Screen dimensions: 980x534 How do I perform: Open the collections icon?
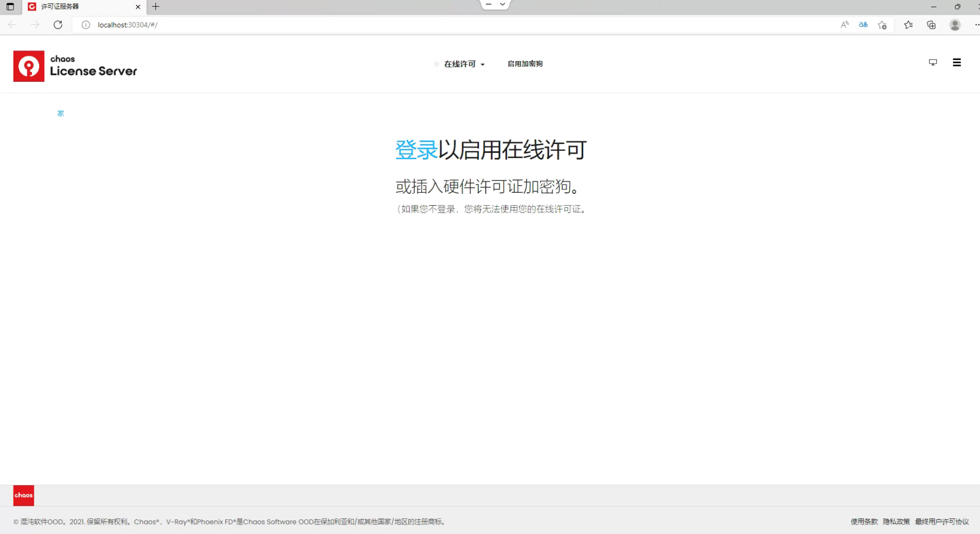(931, 25)
